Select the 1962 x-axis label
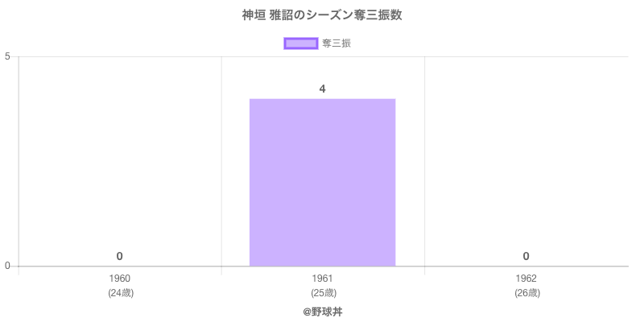Viewport: 644px width, 322px height. pyautogui.click(x=526, y=279)
